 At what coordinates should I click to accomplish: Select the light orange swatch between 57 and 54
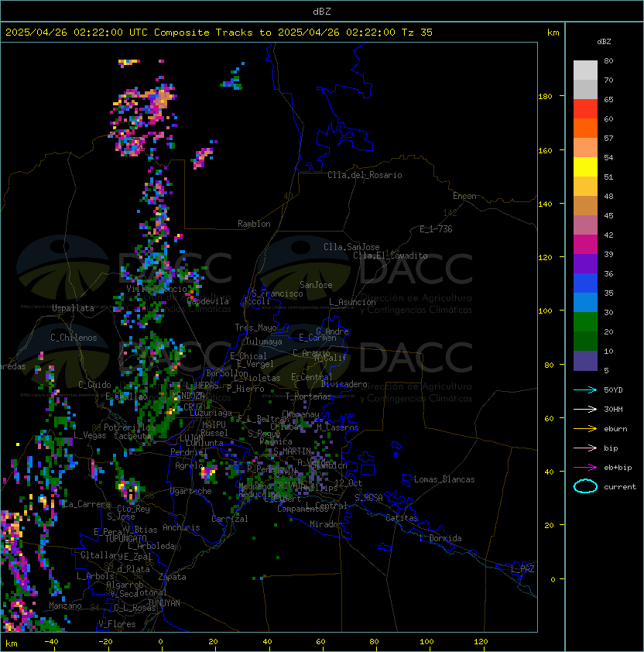click(x=585, y=148)
